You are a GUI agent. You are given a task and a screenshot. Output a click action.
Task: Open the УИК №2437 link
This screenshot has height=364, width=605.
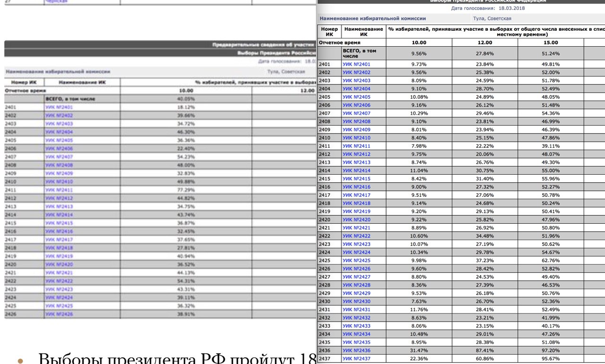(x=356, y=359)
